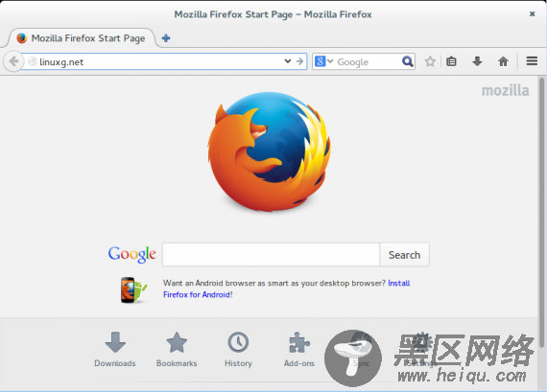Open Bookmarks star shortcut at page bottom
This screenshot has height=392, width=547.
tap(177, 350)
